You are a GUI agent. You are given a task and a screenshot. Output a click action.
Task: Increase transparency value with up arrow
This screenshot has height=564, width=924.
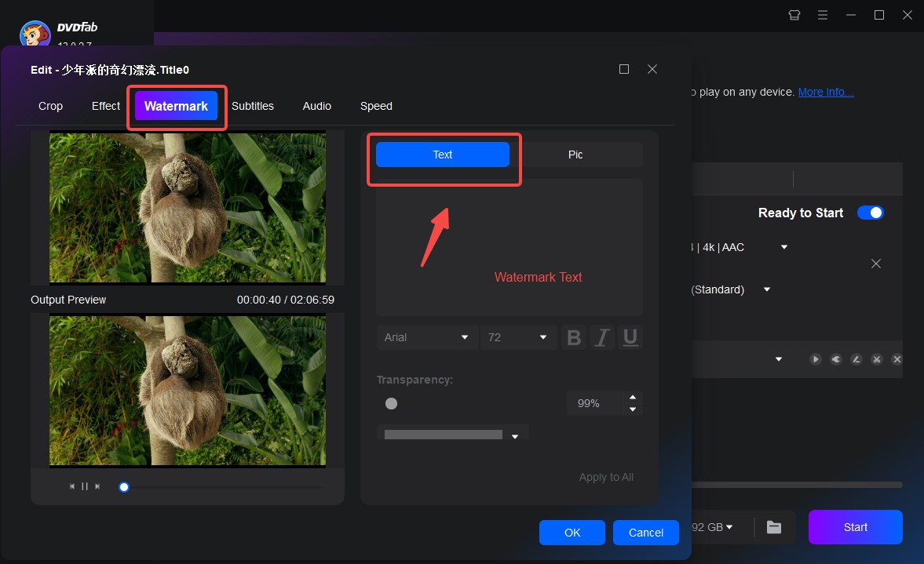pos(632,398)
